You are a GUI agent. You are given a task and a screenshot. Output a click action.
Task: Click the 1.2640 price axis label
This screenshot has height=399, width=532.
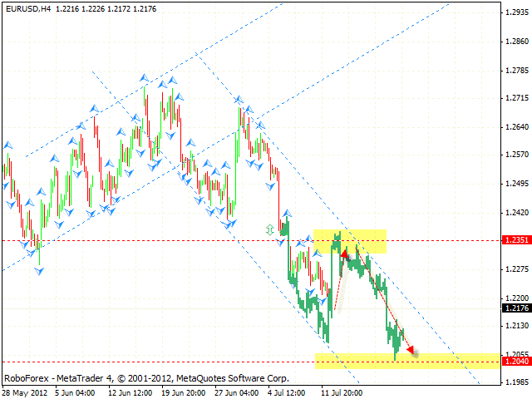pyautogui.click(x=517, y=127)
